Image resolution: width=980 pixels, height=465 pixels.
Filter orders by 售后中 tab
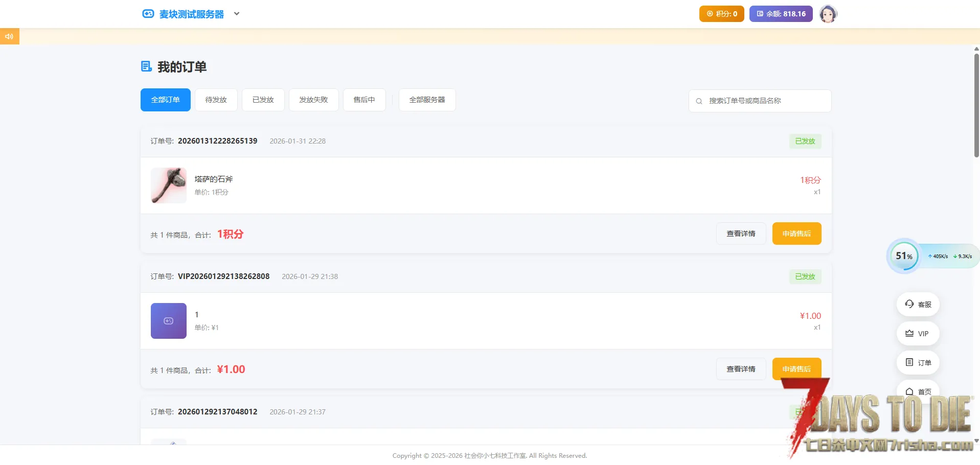click(364, 100)
